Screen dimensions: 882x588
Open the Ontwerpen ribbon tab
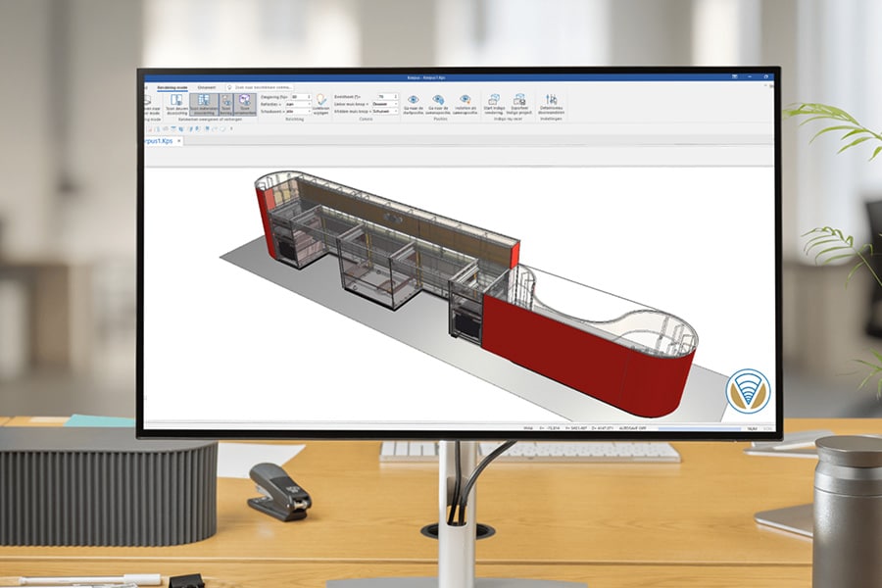207,88
